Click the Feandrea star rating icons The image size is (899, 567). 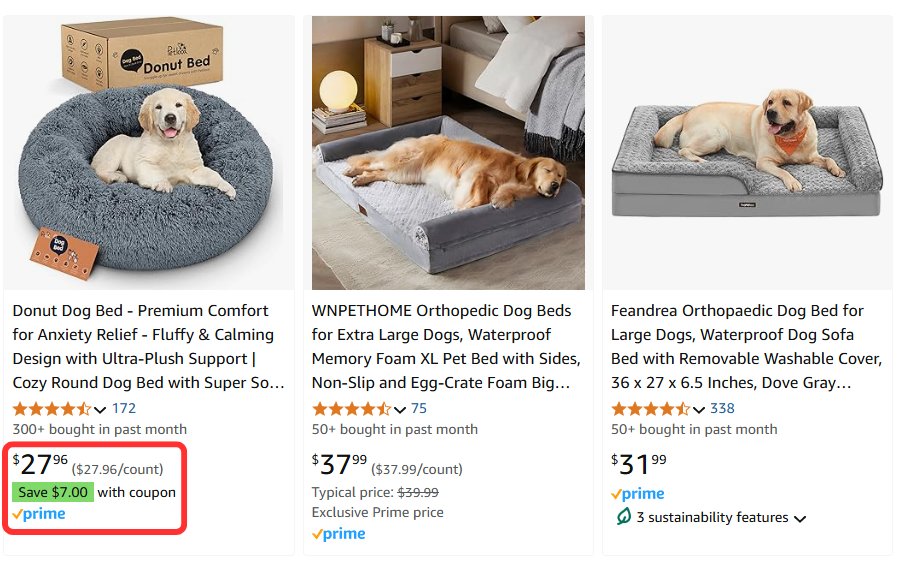coord(649,409)
